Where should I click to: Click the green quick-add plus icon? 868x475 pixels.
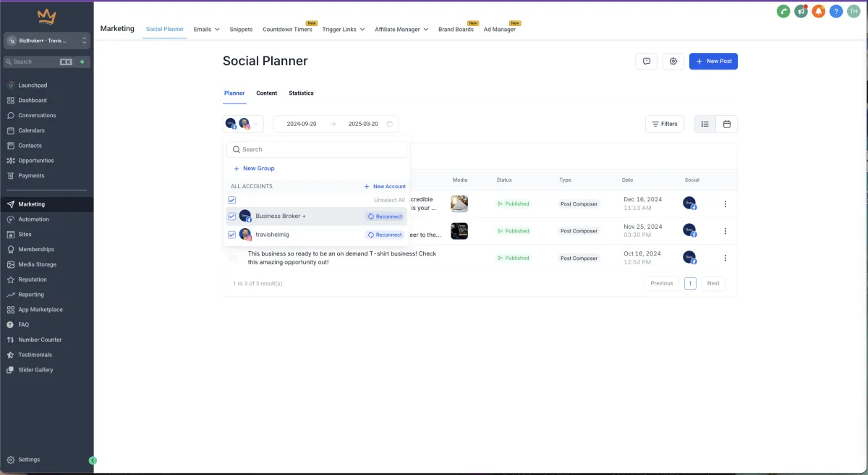click(82, 62)
